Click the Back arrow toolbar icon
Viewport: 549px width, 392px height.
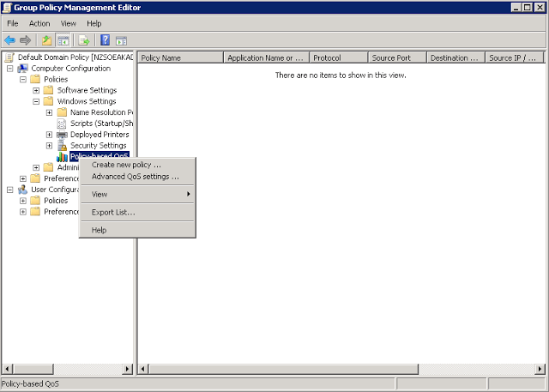[9, 40]
